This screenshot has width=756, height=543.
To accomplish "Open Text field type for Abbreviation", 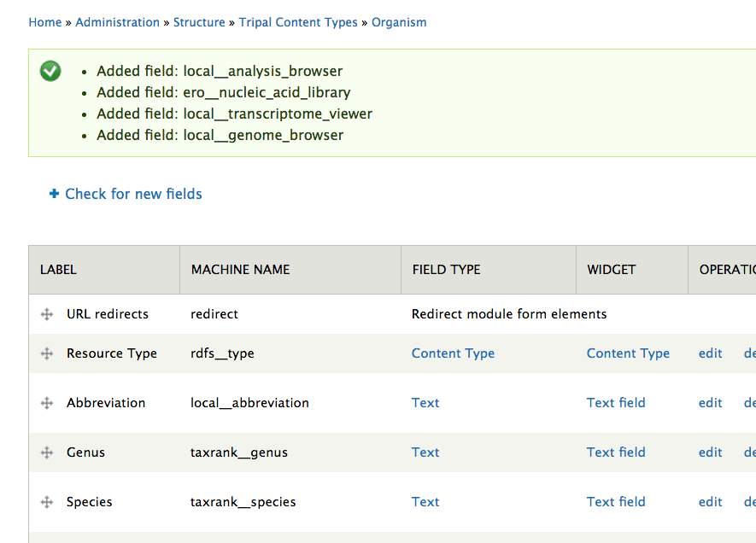I will (x=425, y=403).
